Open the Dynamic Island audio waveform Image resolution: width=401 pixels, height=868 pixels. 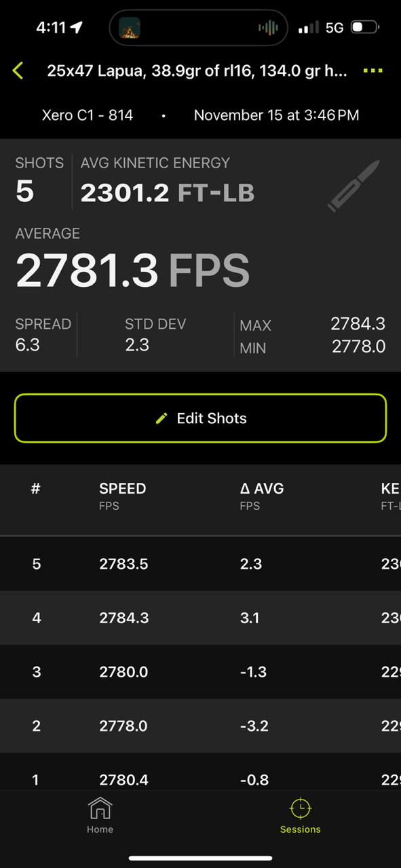(x=269, y=28)
